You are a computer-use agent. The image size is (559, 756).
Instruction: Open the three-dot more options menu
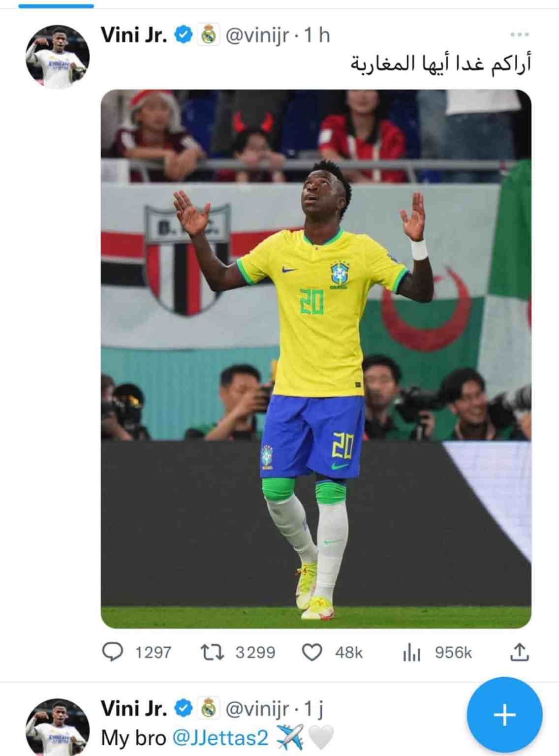pos(519,34)
